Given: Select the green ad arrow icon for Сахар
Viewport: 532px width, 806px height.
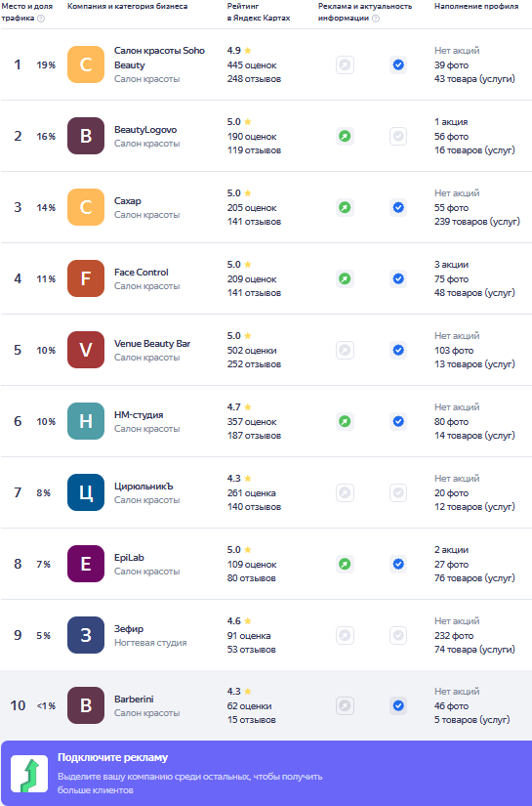Looking at the screenshot, I should coord(346,208).
